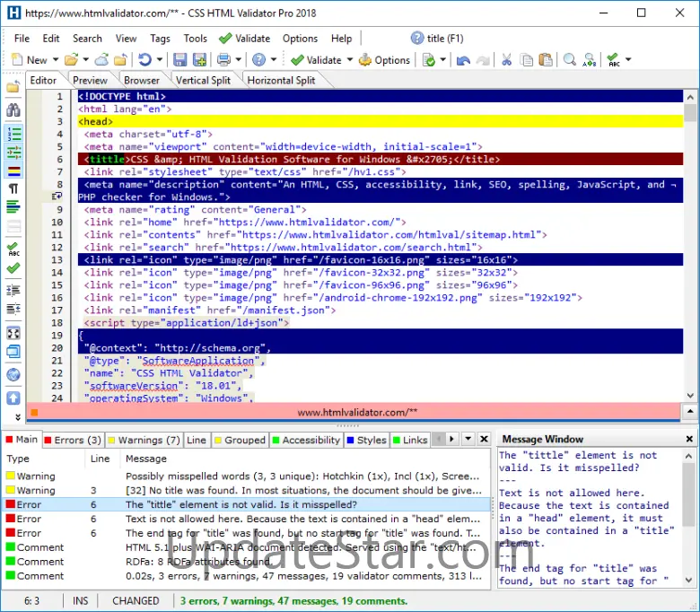
Task: Click the globe icon in left sidebar
Action: [x=13, y=375]
